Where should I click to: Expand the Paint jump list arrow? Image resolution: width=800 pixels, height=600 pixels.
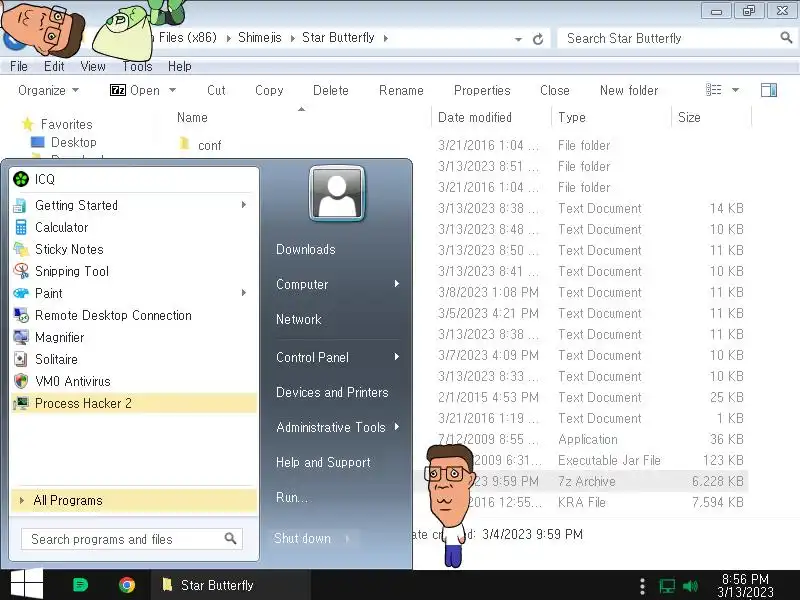tap(244, 292)
